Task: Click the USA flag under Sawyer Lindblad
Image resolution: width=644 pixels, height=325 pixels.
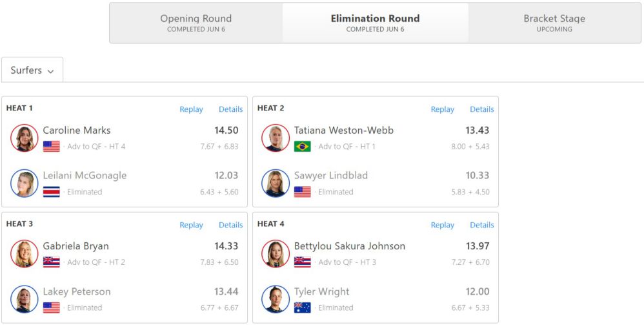Action: pyautogui.click(x=302, y=192)
